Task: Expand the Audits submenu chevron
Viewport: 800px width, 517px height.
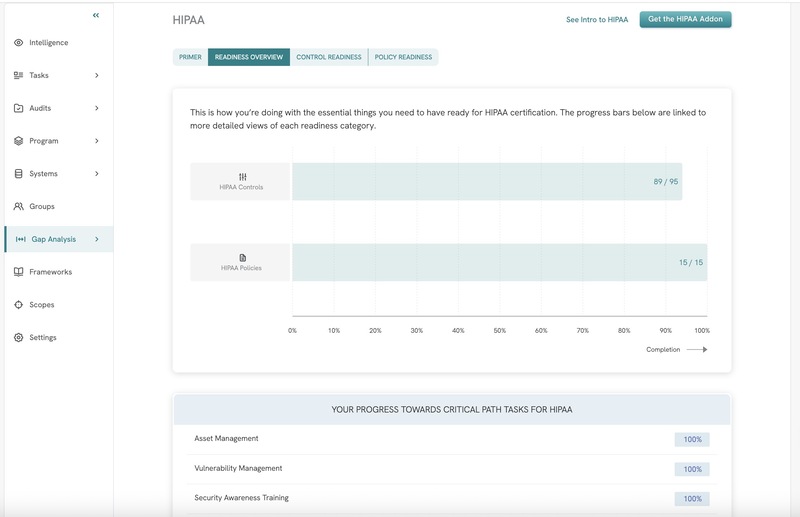Action: (96, 108)
